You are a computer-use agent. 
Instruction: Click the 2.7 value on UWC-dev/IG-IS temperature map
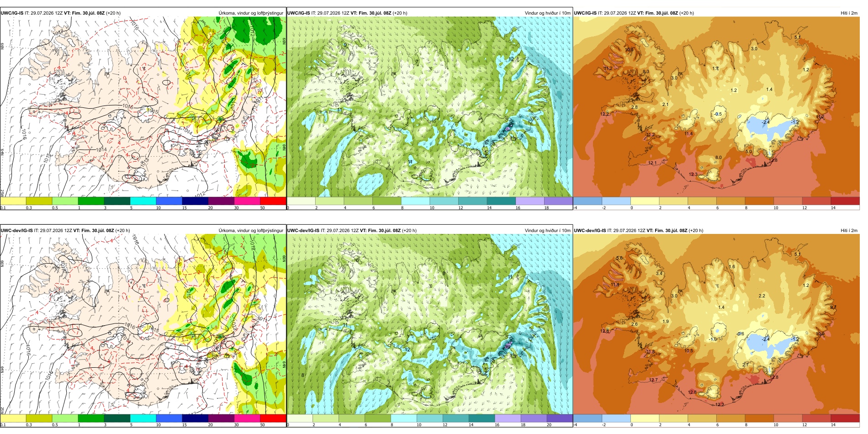point(746,365)
